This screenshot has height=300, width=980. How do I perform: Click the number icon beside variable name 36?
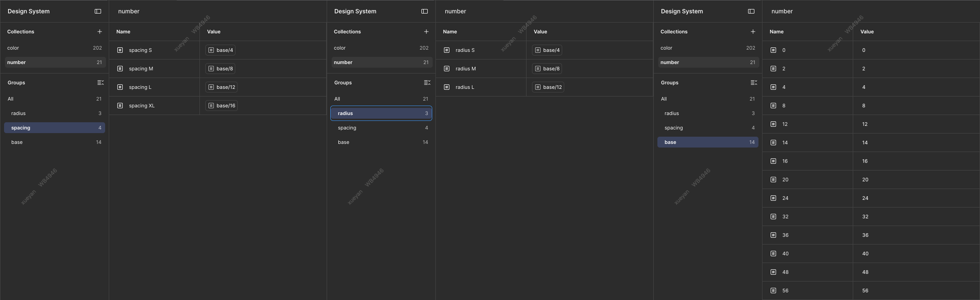(x=773, y=235)
